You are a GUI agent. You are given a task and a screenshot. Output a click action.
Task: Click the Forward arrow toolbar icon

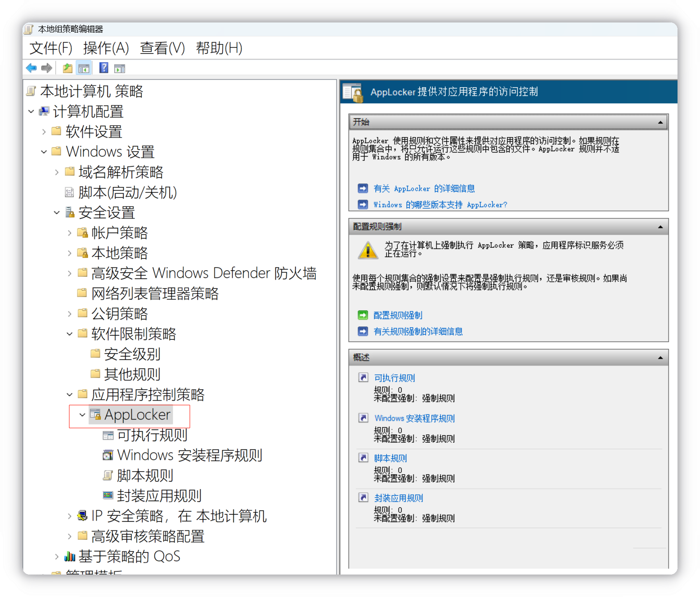click(46, 68)
